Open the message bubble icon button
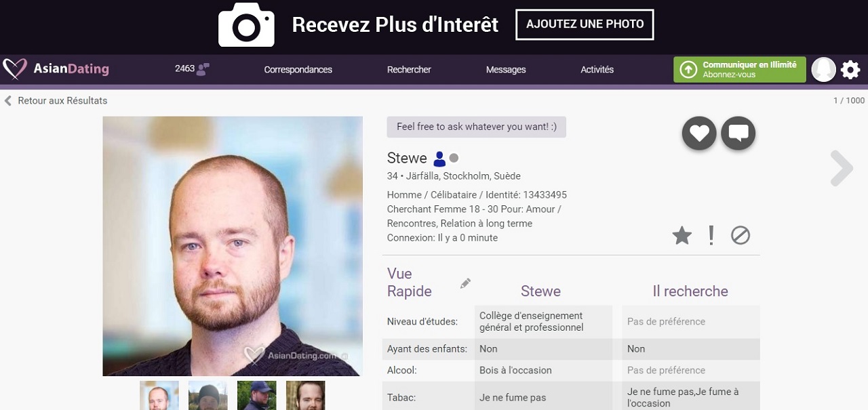The width and height of the screenshot is (868, 410). (x=738, y=133)
